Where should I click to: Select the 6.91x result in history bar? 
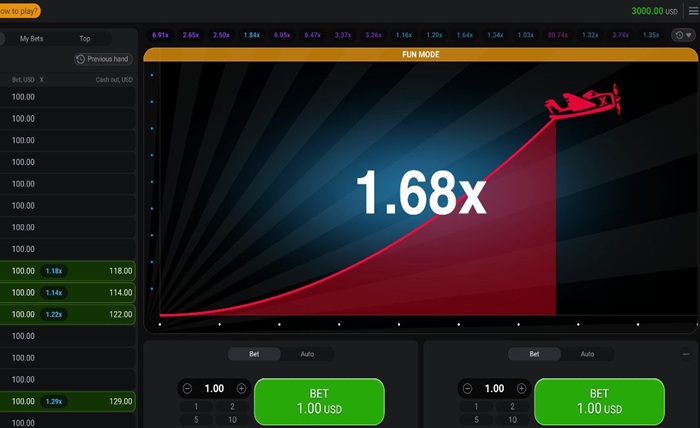tap(160, 35)
